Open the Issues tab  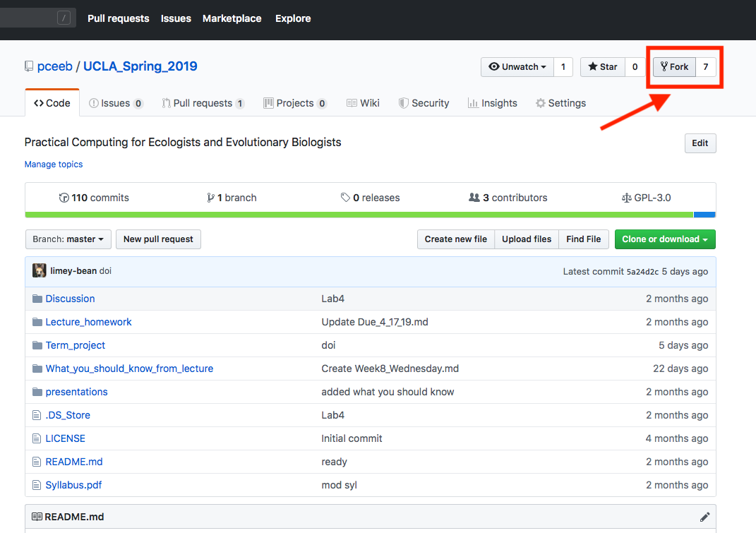pos(116,103)
